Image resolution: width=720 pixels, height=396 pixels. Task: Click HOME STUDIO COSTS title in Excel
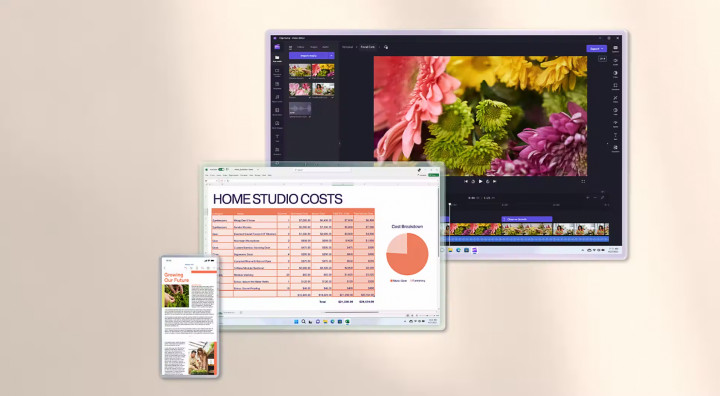tap(278, 199)
